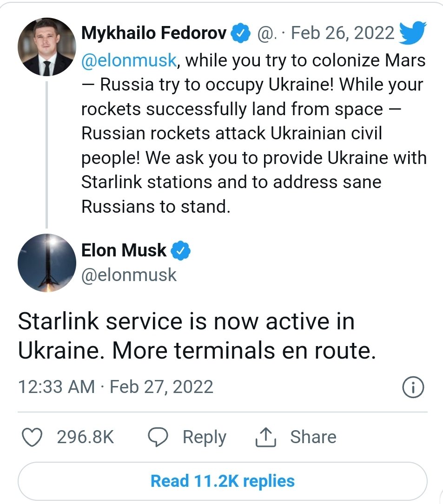Click Elon Musk's verified badge

tap(181, 251)
